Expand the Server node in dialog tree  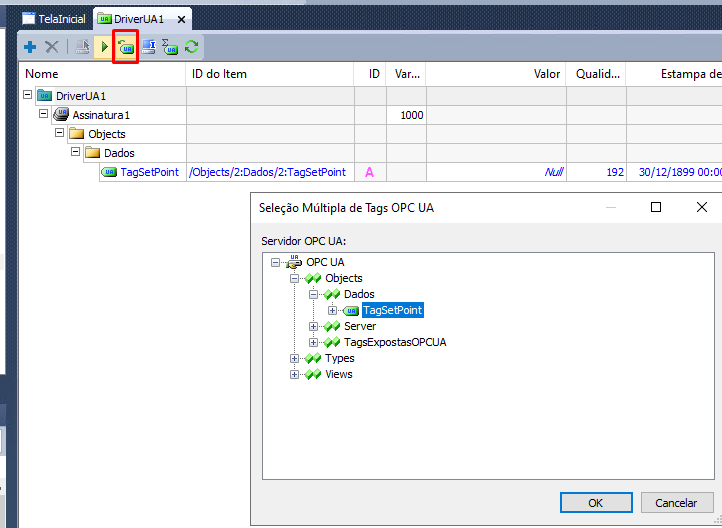click(313, 327)
